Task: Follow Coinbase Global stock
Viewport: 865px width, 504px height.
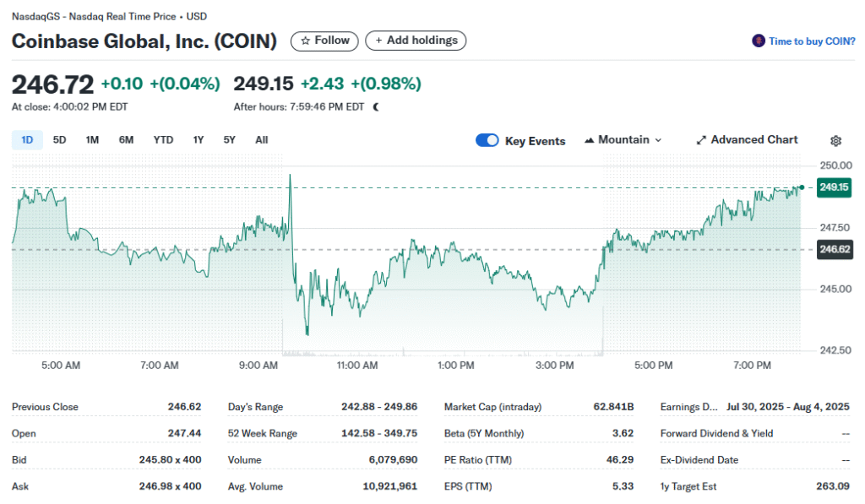Action: pyautogui.click(x=324, y=41)
